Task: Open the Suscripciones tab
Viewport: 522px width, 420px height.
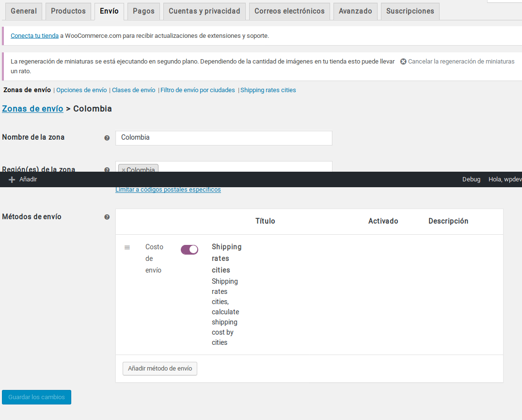Action: pos(410,11)
